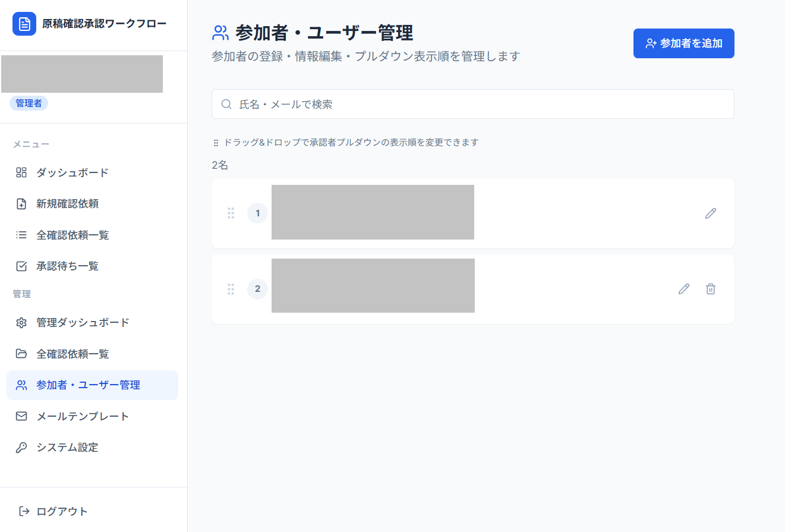
Task: Click the drag handle of participant row 1
Action: coord(231,213)
